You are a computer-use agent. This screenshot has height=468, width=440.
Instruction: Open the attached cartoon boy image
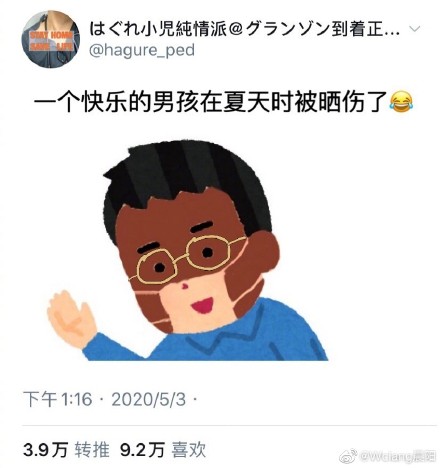pyautogui.click(x=187, y=251)
